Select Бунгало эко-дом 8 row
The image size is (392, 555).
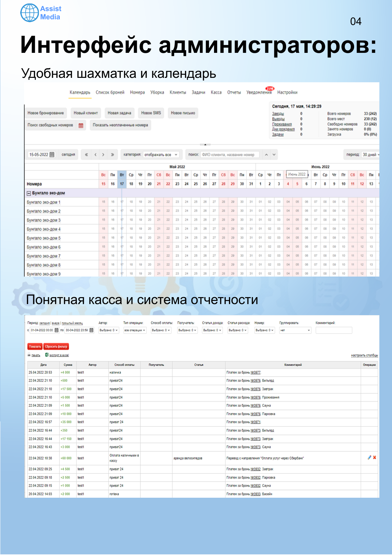tap(44, 265)
